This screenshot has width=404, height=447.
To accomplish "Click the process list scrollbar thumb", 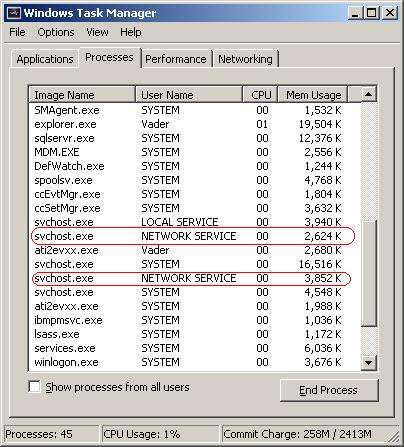I will 369,273.
